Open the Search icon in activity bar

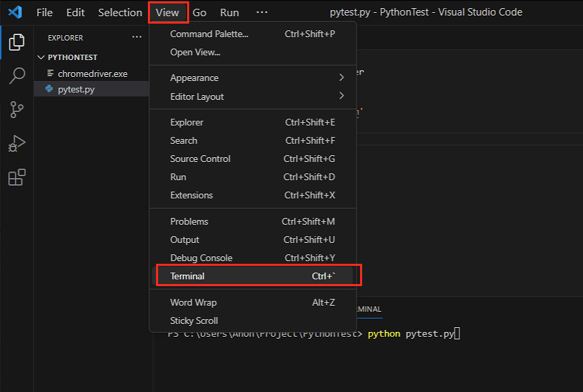click(x=16, y=76)
